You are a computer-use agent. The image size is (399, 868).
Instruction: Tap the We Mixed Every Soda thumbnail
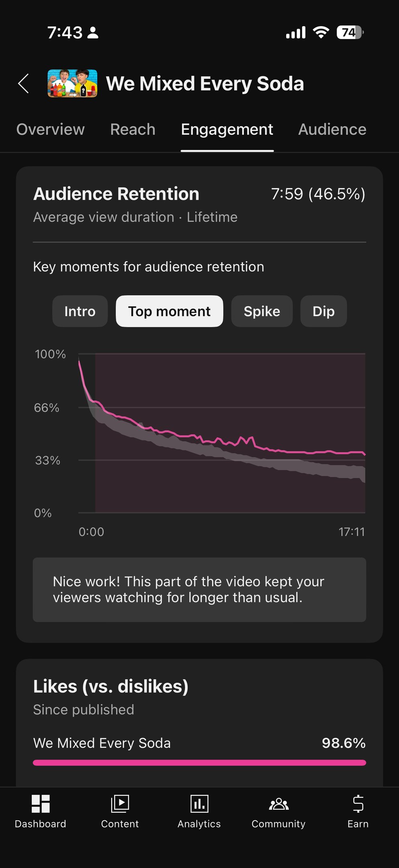(72, 84)
